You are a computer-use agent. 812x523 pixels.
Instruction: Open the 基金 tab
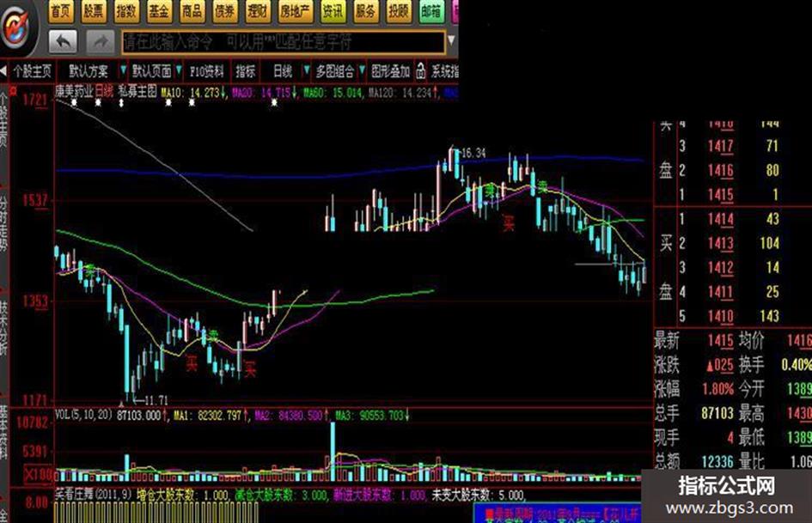158,11
